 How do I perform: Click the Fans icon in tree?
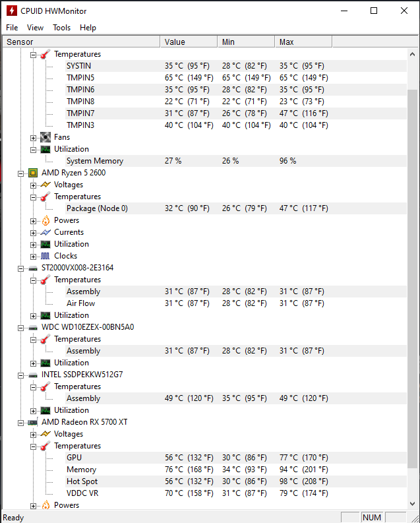point(45,137)
